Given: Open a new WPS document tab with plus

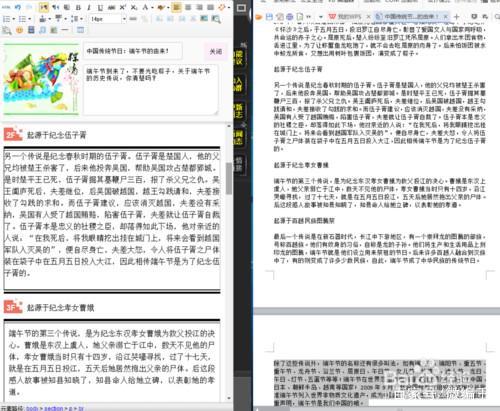Looking at the screenshot, I should point(456,16).
